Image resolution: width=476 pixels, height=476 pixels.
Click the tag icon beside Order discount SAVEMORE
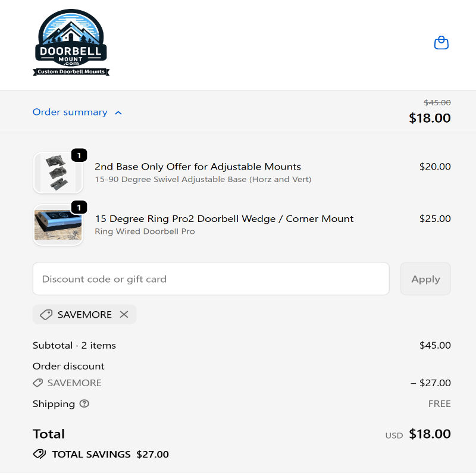pos(38,383)
